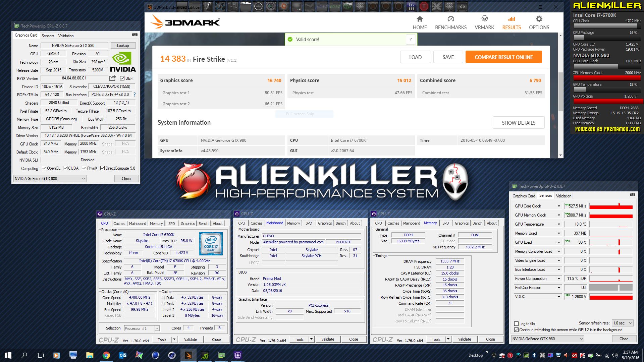The width and height of the screenshot is (644, 362).
Task: Click the Show Details button
Action: tap(518, 123)
